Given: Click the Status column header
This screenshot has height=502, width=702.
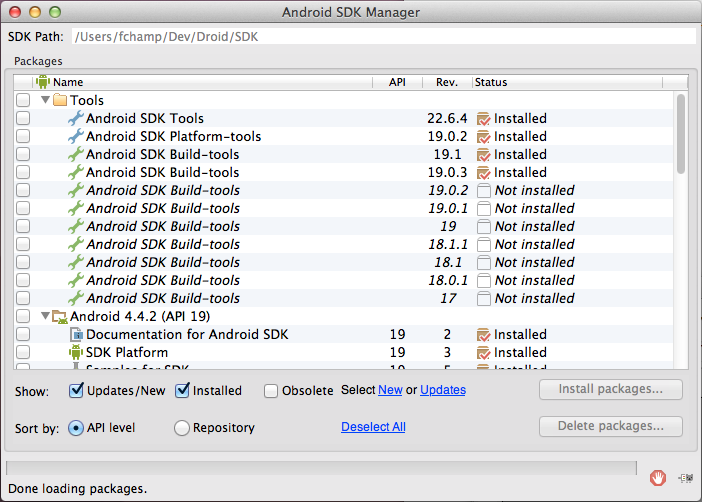Looking at the screenshot, I should (567, 82).
